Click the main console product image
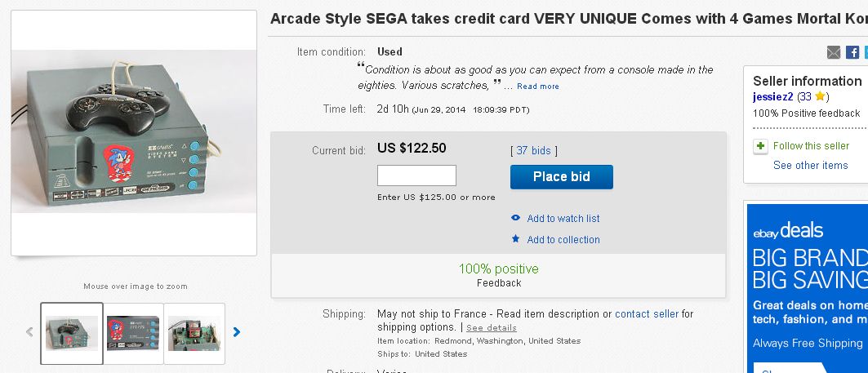The image size is (868, 373). point(134,133)
